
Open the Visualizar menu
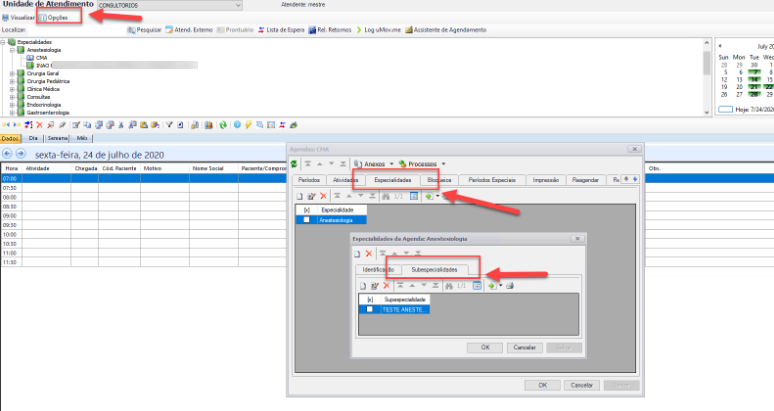pyautogui.click(x=18, y=18)
